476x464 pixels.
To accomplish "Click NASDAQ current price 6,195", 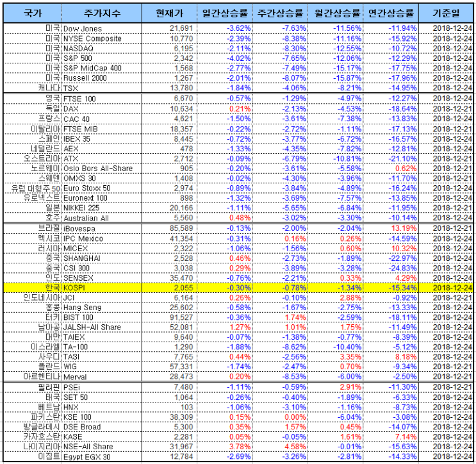I will pos(169,48).
